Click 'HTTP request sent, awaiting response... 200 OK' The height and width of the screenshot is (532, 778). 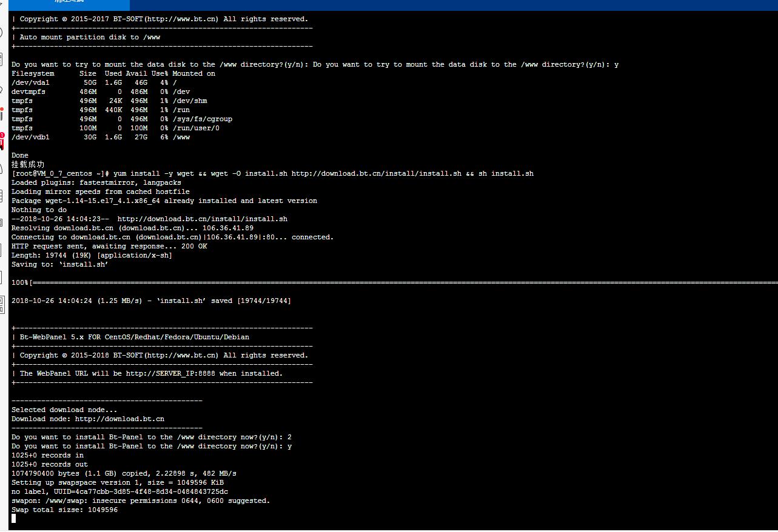[109, 246]
